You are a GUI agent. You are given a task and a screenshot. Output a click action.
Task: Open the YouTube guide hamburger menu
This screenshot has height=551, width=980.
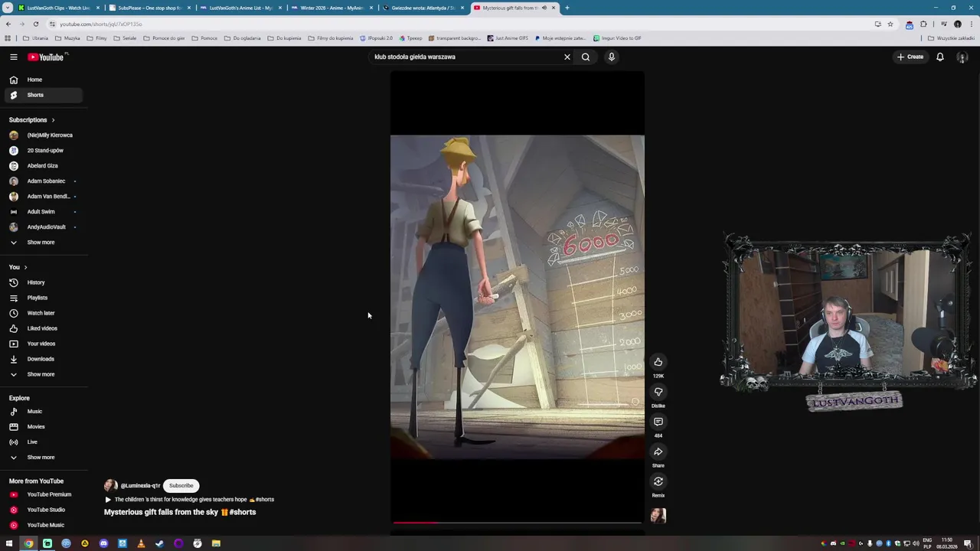[x=13, y=57]
